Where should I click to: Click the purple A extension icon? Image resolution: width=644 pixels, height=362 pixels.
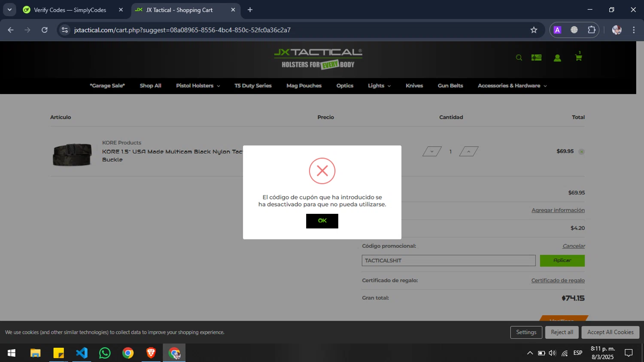(557, 30)
